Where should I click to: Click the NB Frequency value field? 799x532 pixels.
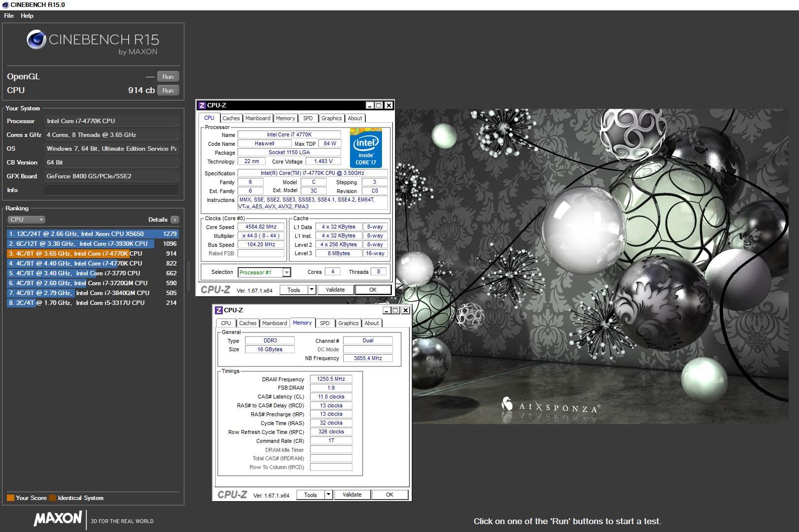(368, 358)
